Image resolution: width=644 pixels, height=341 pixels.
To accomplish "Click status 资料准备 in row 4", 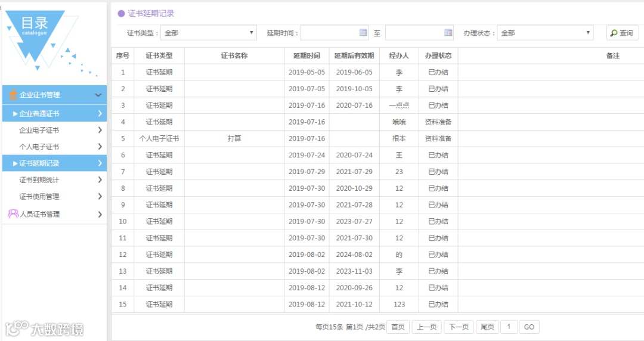I will tap(438, 122).
